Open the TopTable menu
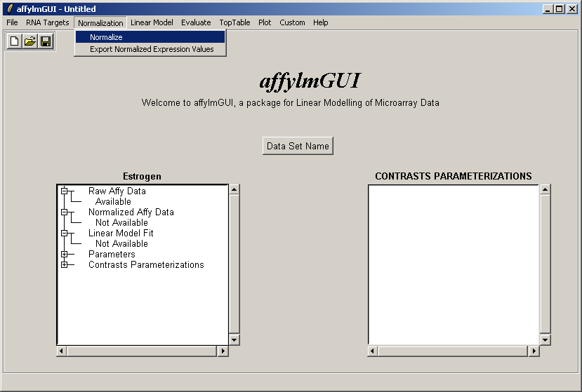582x392 pixels. point(234,22)
